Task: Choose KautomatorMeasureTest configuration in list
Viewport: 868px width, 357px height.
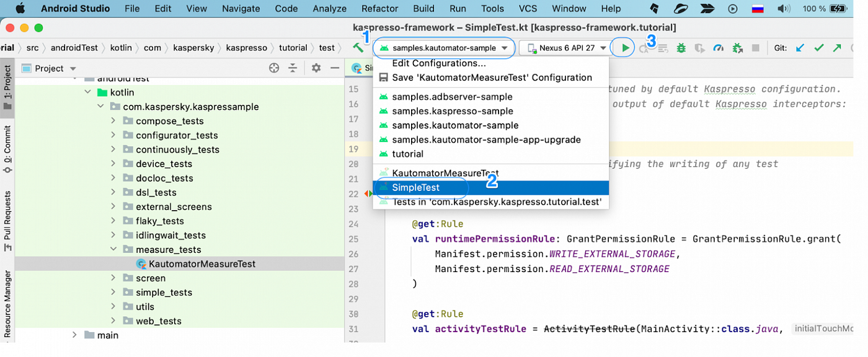Action: (x=490, y=174)
